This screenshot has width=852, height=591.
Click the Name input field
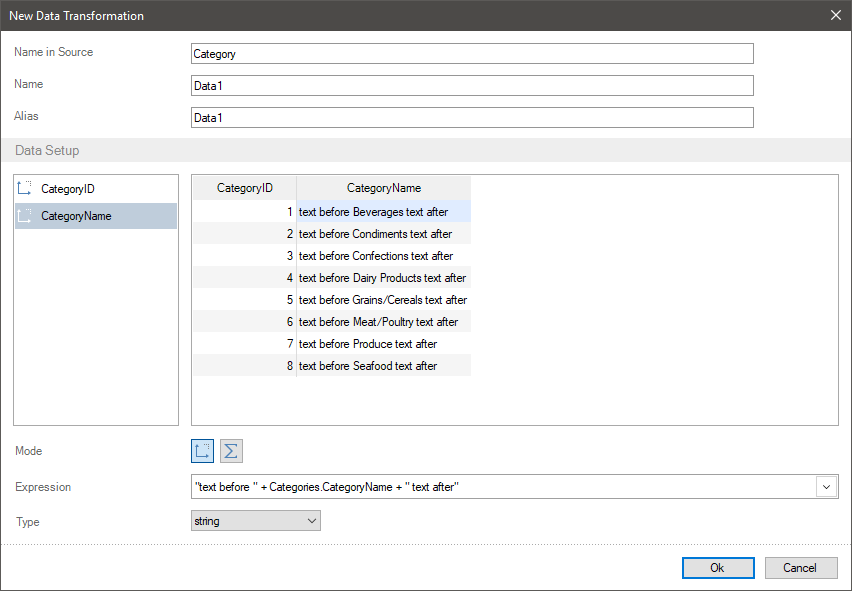471,86
